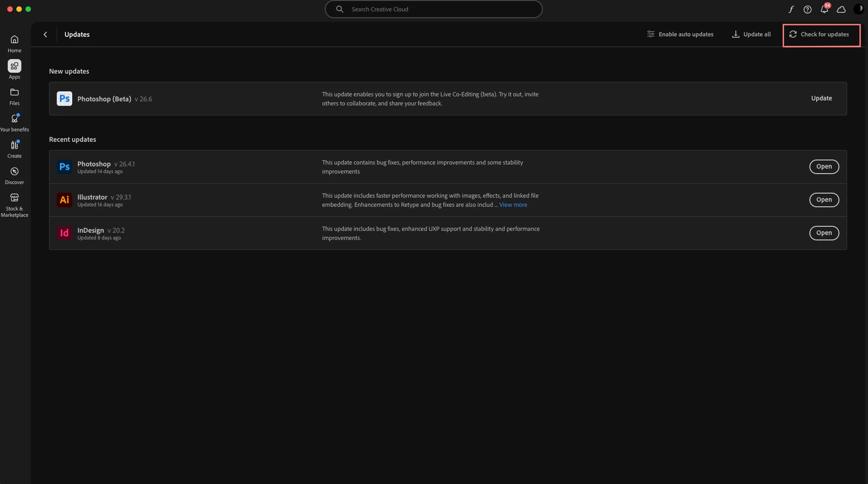Screen dimensions: 868x484
Task: Click the 'New updates' heading
Action: point(69,71)
